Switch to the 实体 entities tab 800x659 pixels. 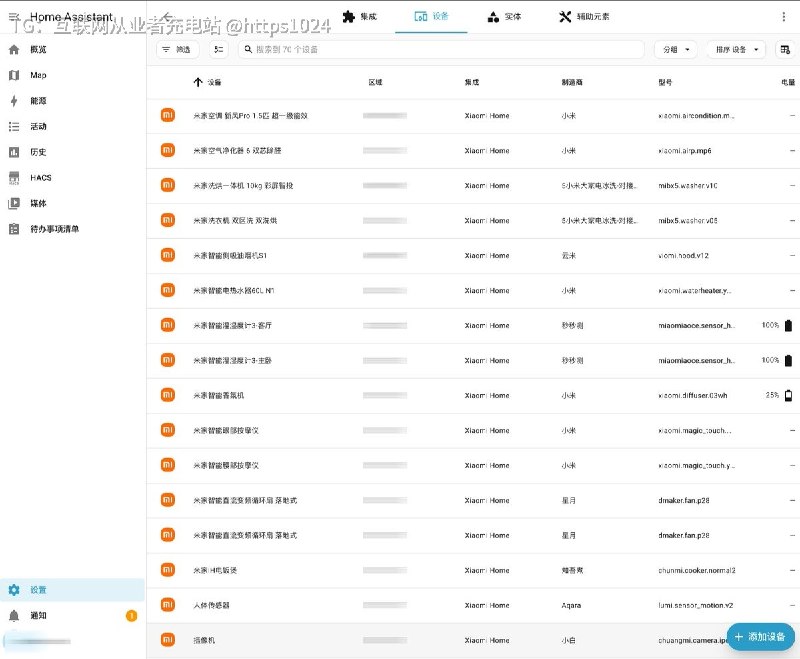[504, 16]
